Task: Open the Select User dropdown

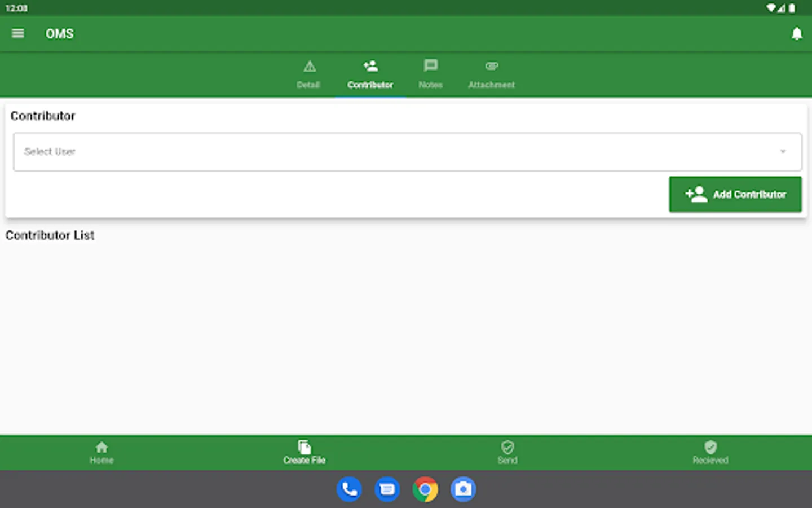Action: (407, 152)
